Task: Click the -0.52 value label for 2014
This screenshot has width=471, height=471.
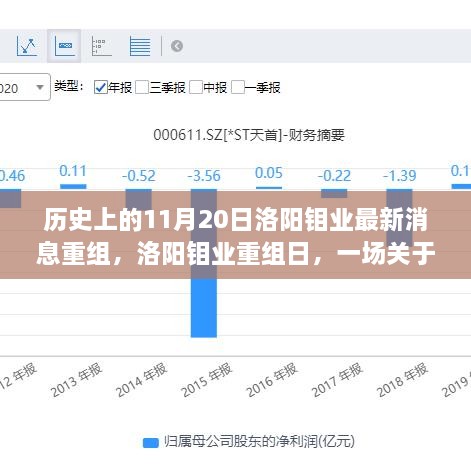Action: (139, 176)
